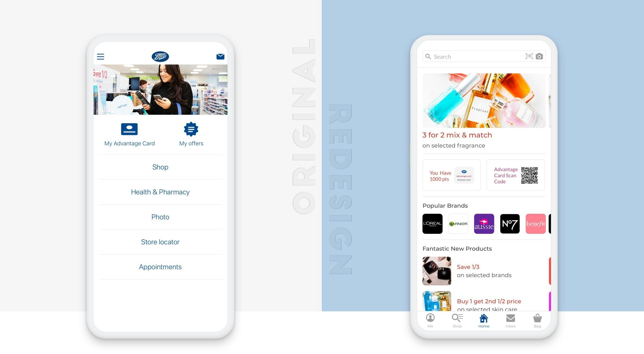
Task: Tap Store locator menu link
Action: [160, 242]
